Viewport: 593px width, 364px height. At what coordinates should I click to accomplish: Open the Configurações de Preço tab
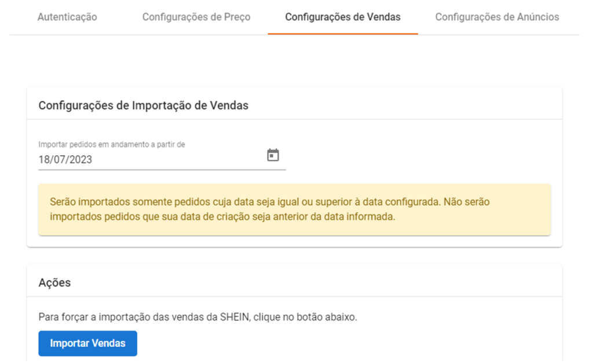(x=196, y=17)
